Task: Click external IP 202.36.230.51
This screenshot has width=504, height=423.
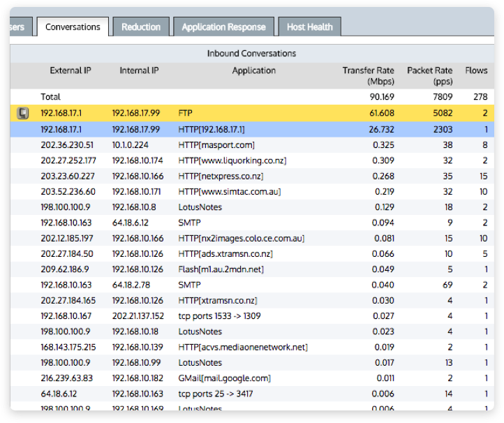Action: point(66,145)
